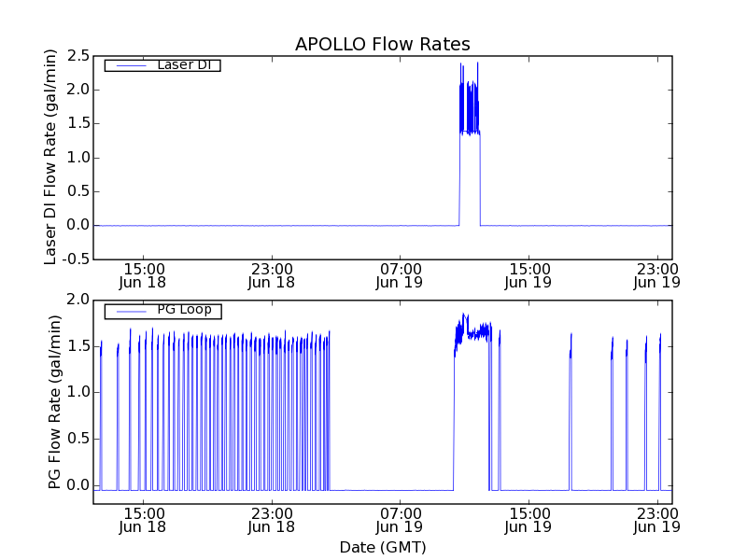747x560 pixels.
Task: Select the "PG Loop" legend entry
Action: coord(162,311)
